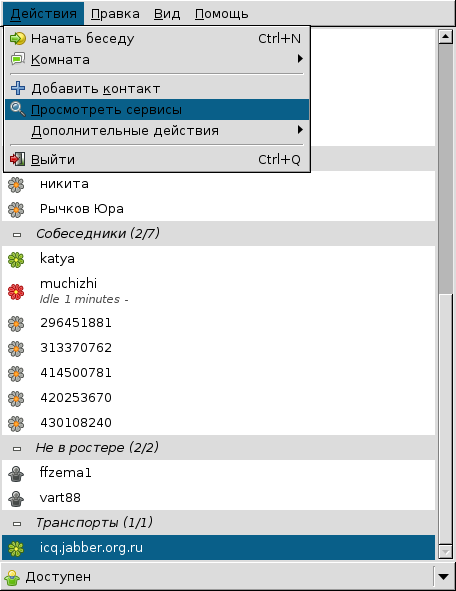Click the green flower icon next to katya
The image size is (456, 591).
coord(16,260)
